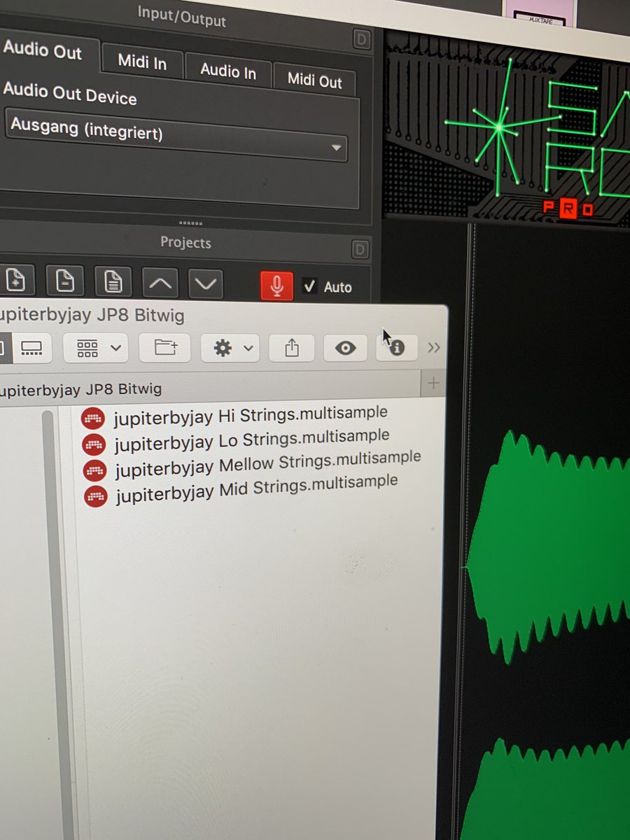Click the Lo Strings multisample file icon
Screen dimensions: 630x840
tap(94, 444)
